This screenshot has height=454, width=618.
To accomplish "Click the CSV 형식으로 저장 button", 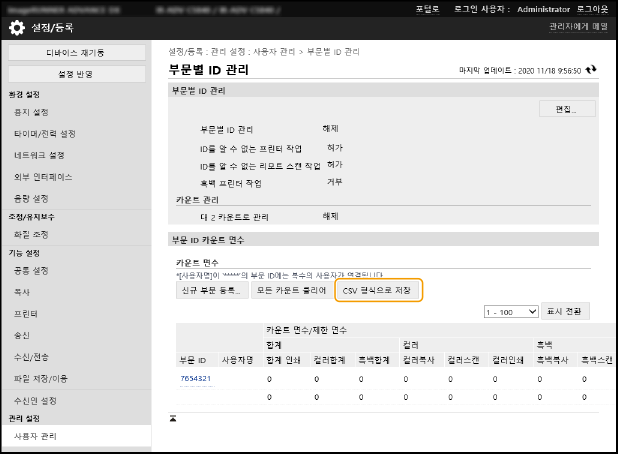I will point(377,290).
